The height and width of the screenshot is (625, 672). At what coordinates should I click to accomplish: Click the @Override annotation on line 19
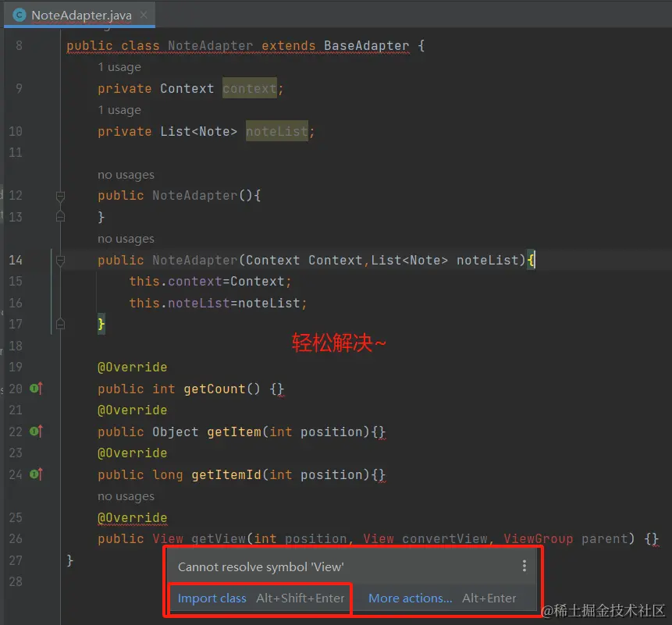133,368
